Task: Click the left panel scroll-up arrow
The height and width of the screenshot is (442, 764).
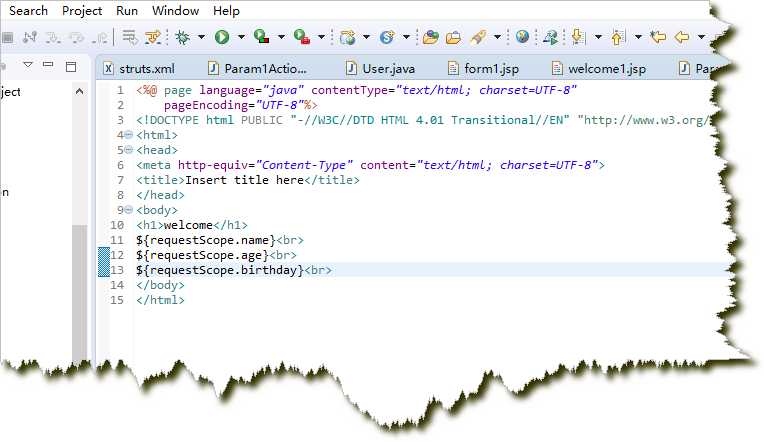Action: (79, 92)
